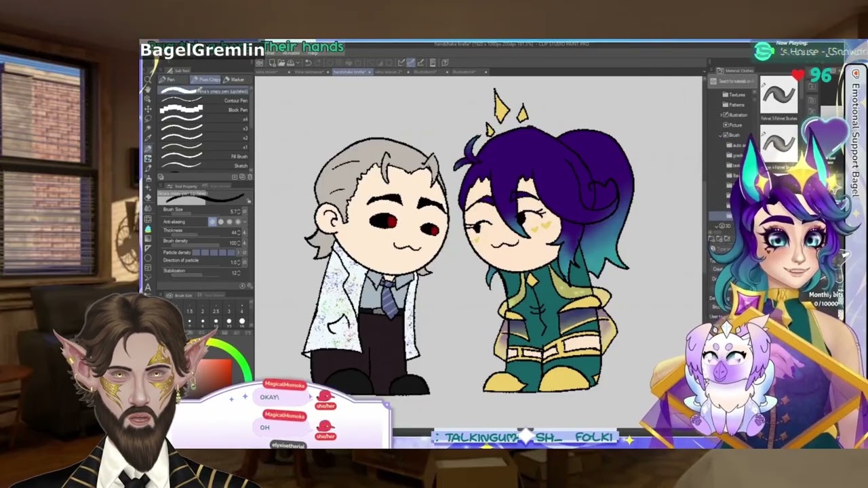Choose the third anti-aliasing option
The height and width of the screenshot is (488, 868).
(x=229, y=222)
